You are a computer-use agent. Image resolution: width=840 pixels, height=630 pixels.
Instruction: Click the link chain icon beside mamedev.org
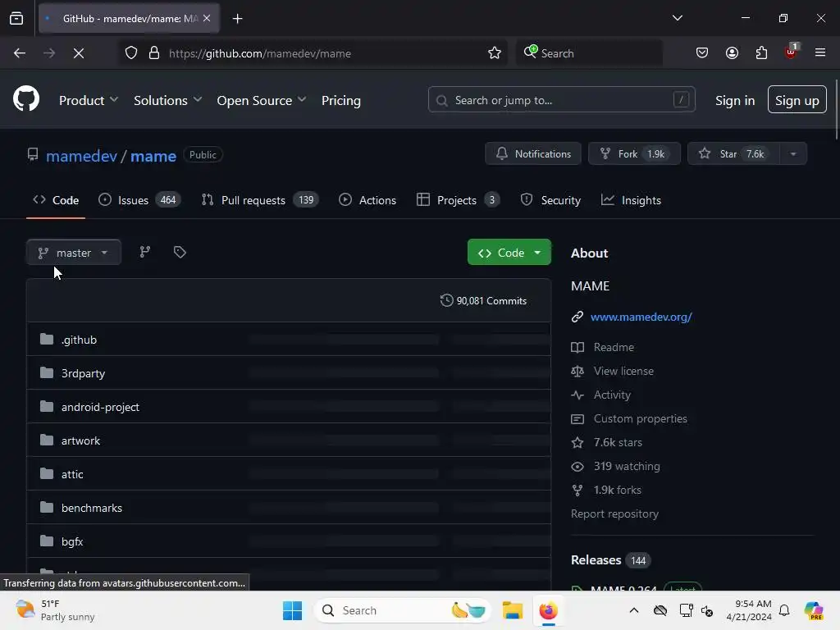(x=577, y=317)
